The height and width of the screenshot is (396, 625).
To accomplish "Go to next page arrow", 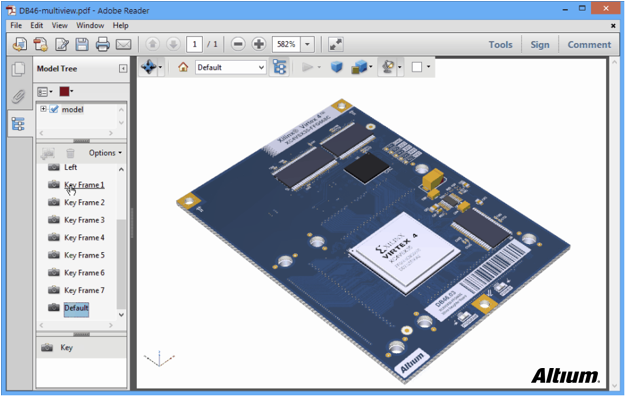I will 173,44.
